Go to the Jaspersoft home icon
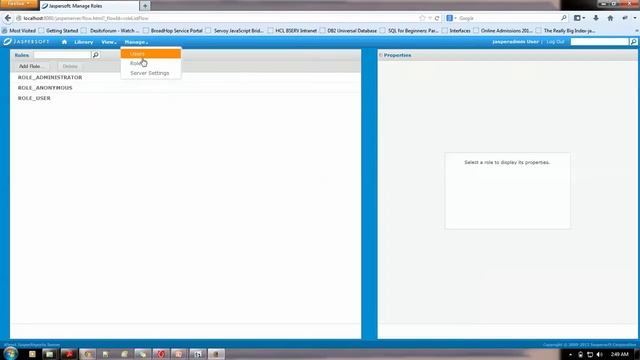Screen dimensions: 640x360 coord(64,42)
